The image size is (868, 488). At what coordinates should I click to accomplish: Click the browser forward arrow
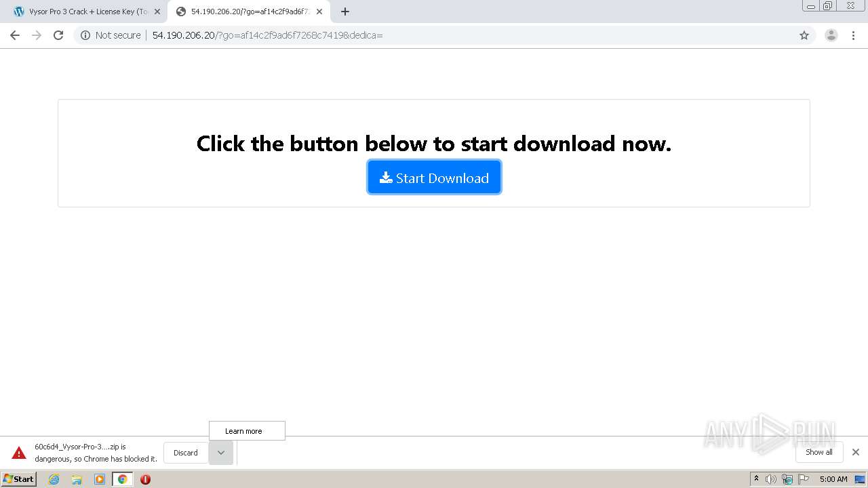(37, 35)
